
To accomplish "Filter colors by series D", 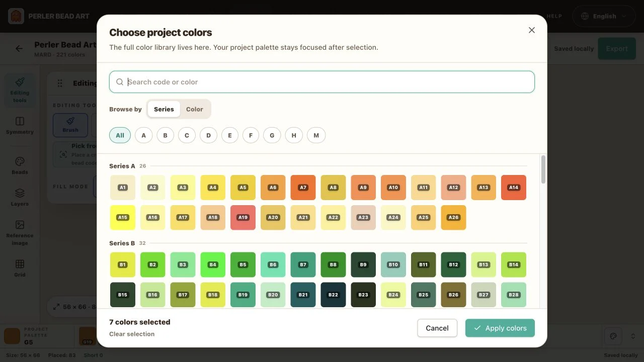I will click(x=208, y=135).
